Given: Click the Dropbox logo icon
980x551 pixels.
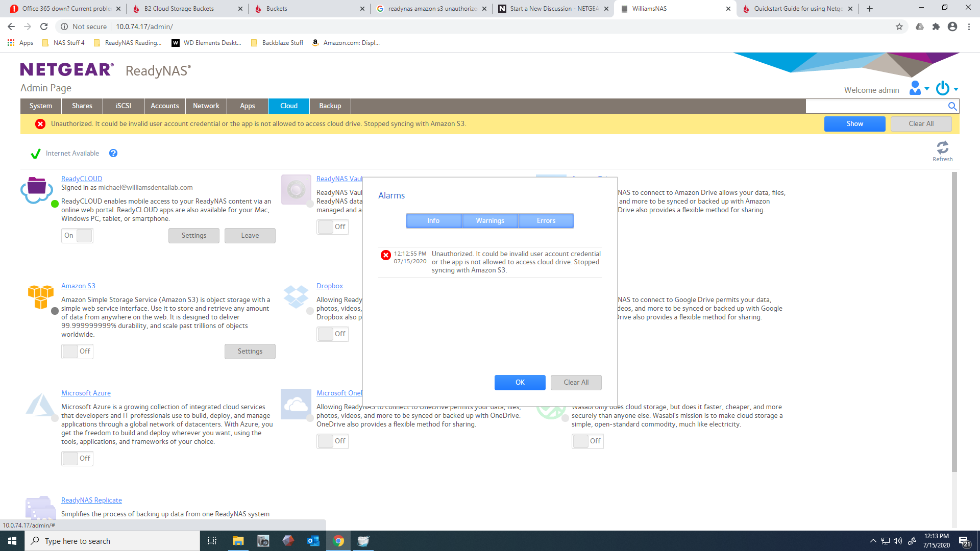Looking at the screenshot, I should point(296,296).
